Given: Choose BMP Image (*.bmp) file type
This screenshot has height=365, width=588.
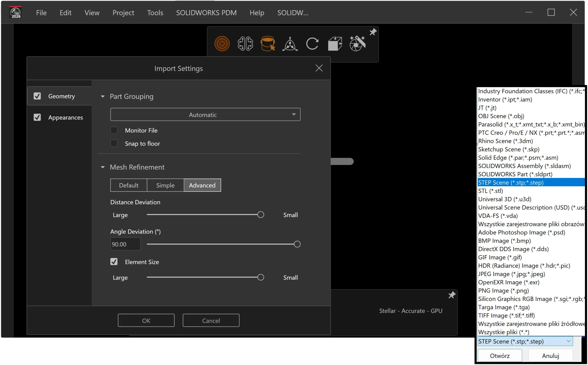Looking at the screenshot, I should pos(531,241).
